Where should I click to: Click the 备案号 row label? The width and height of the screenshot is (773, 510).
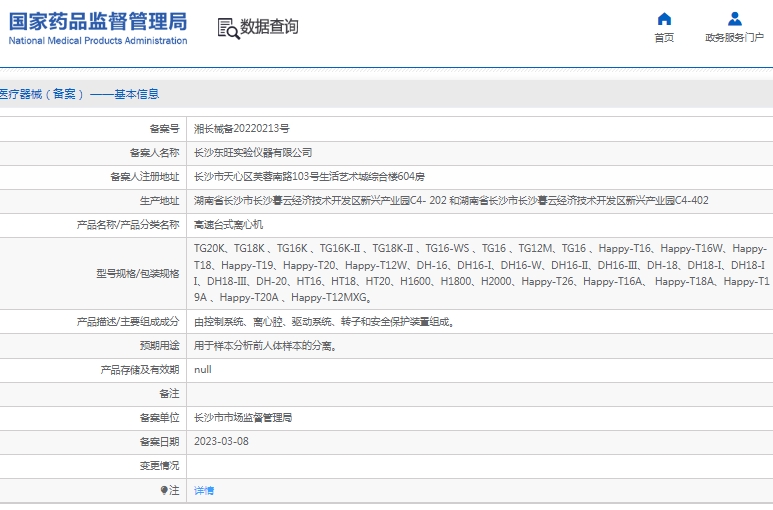pos(165,129)
